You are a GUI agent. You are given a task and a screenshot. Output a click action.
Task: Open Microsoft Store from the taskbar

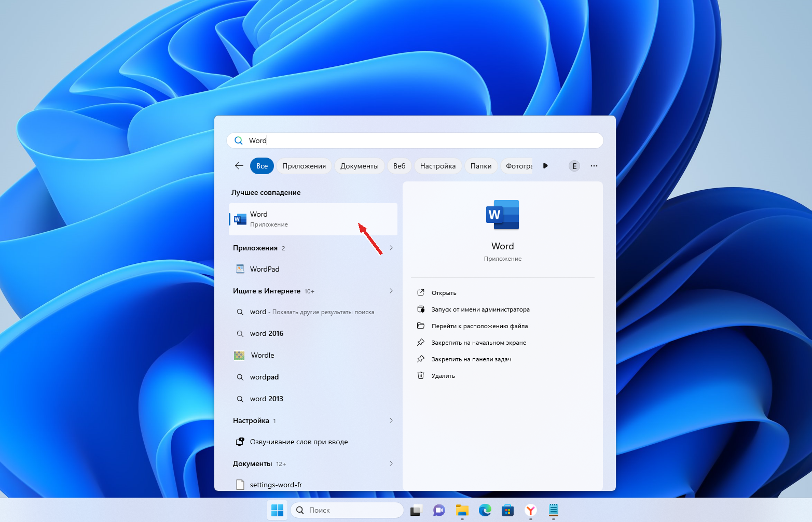pyautogui.click(x=508, y=510)
